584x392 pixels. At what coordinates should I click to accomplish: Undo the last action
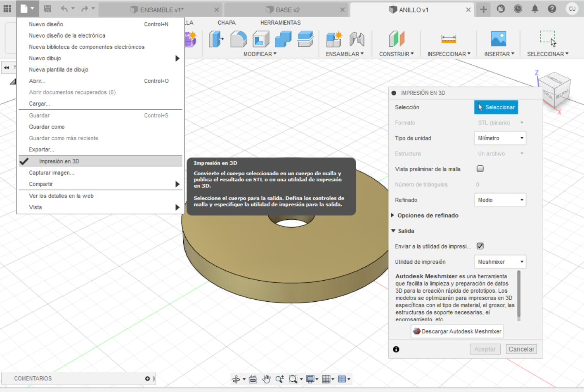point(64,8)
